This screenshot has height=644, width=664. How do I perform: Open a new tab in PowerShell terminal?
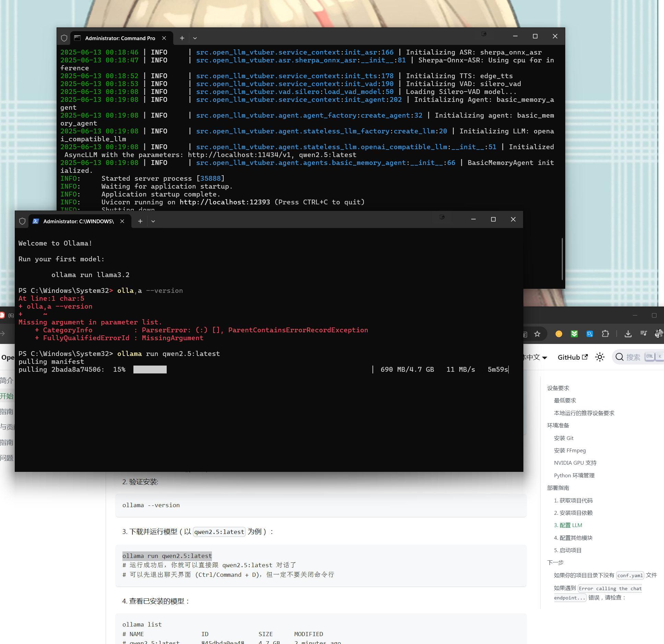pyautogui.click(x=140, y=221)
